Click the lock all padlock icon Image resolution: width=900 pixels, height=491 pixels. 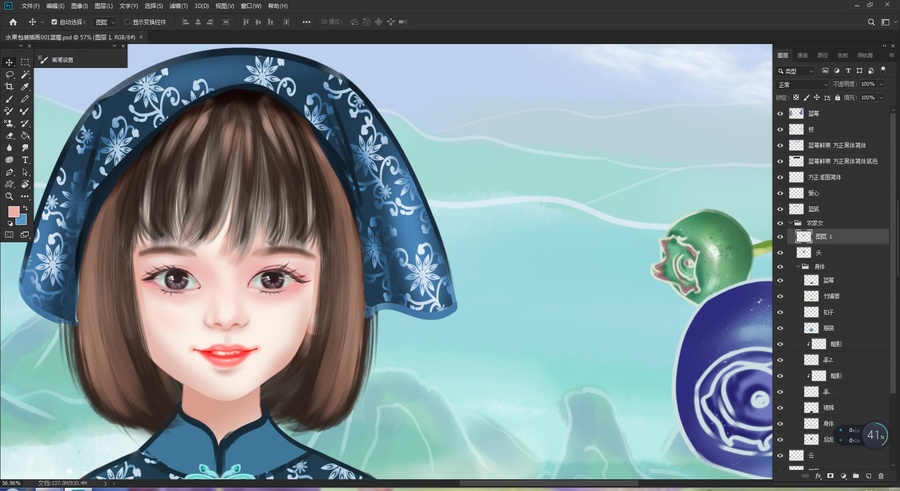pos(837,98)
